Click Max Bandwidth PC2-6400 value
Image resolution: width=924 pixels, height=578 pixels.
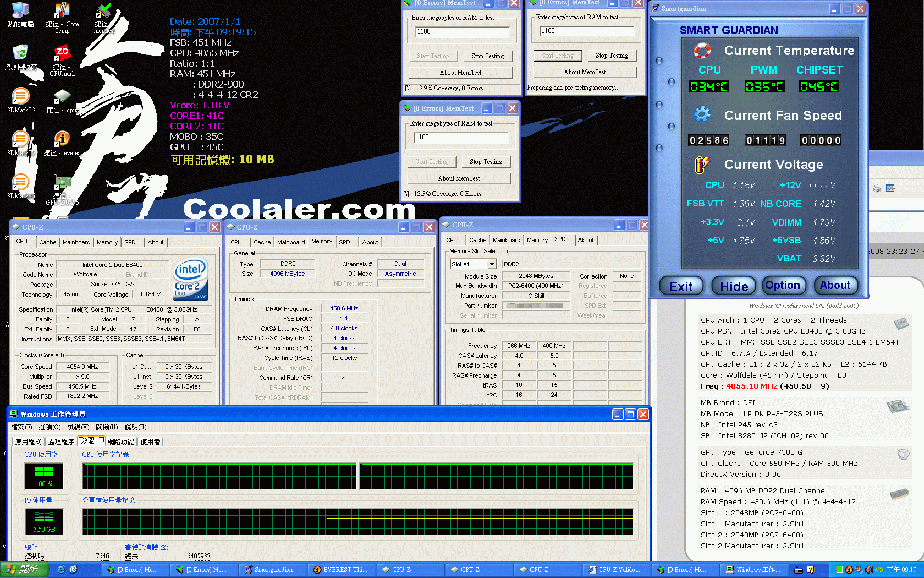point(536,286)
